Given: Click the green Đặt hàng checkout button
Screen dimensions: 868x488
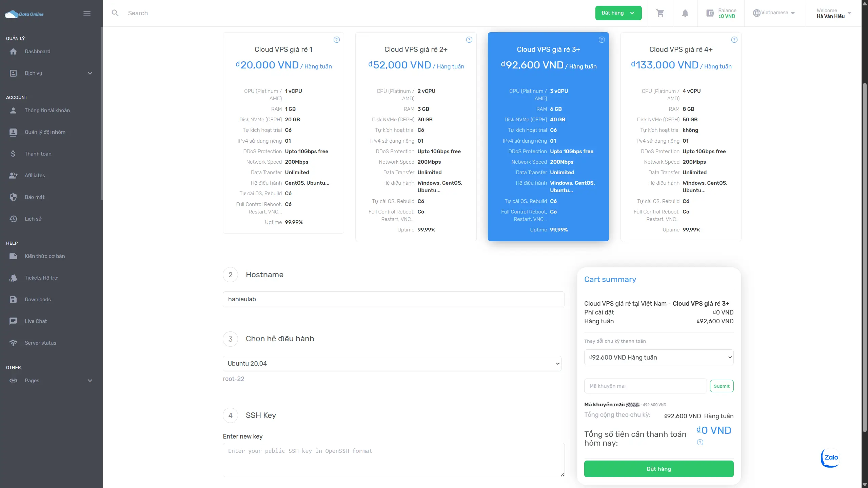Looking at the screenshot, I should [658, 469].
